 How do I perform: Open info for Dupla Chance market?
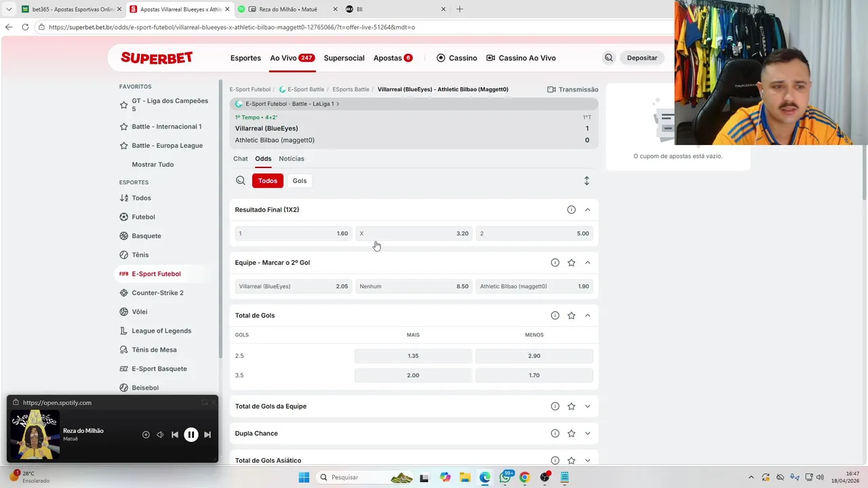point(555,433)
